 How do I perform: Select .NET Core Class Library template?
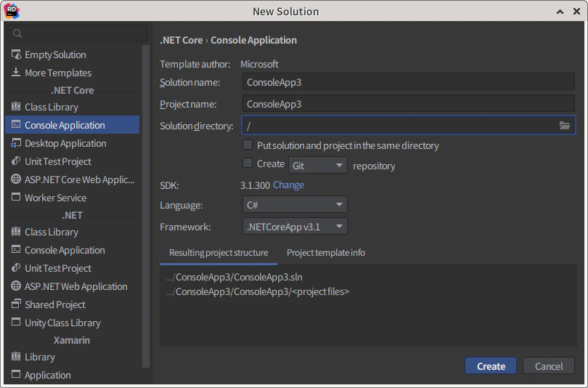pos(72,107)
